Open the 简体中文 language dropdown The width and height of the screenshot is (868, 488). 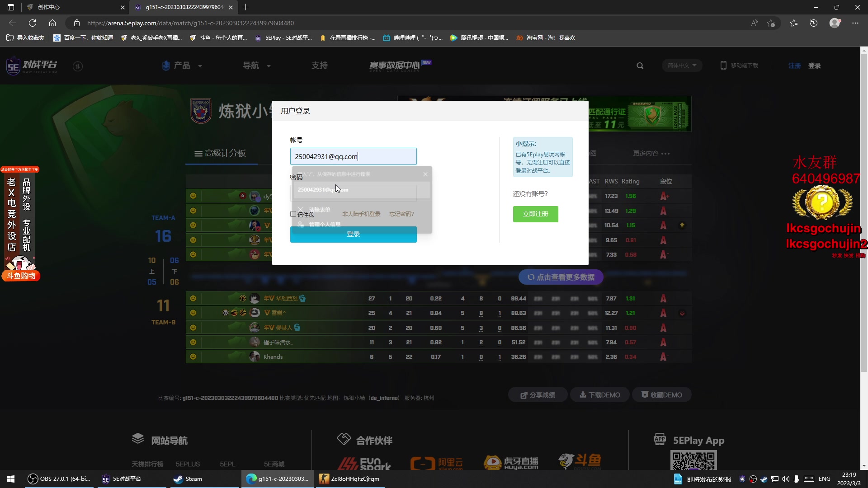click(x=682, y=66)
